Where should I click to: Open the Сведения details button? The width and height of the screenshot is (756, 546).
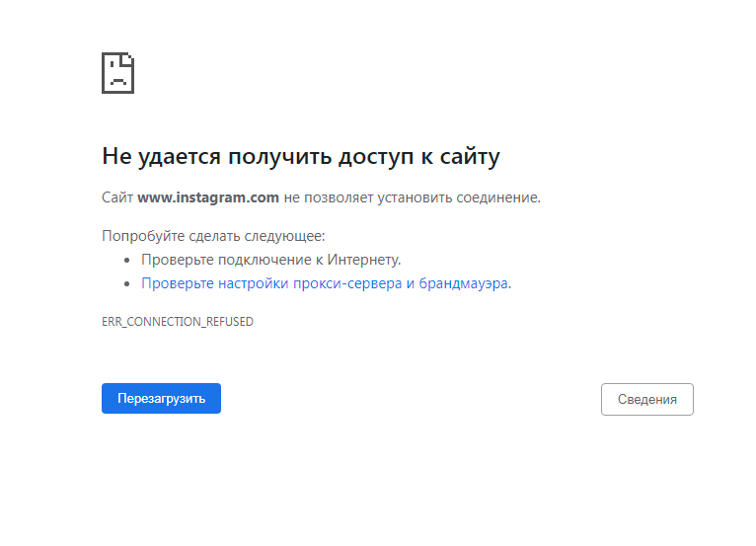coord(647,399)
